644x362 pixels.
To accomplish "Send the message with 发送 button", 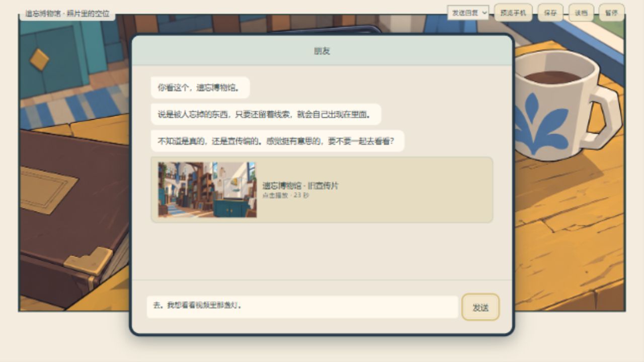I will coord(480,307).
